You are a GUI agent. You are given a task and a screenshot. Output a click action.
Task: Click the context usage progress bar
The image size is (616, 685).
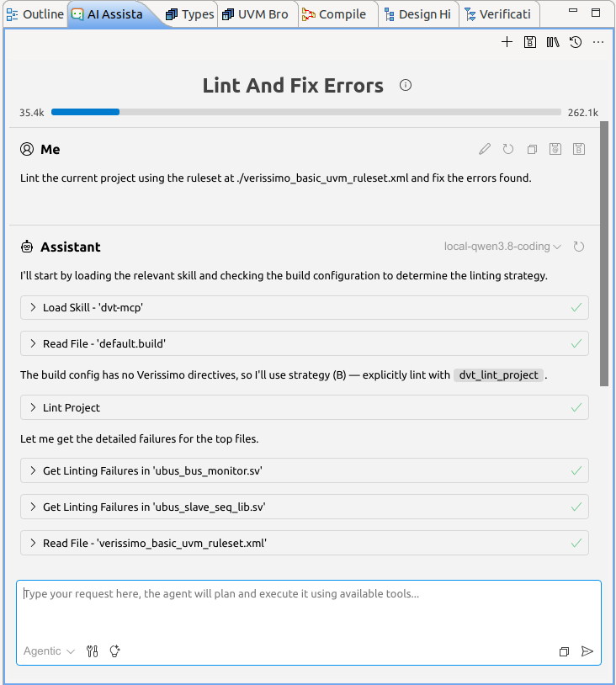(305, 112)
